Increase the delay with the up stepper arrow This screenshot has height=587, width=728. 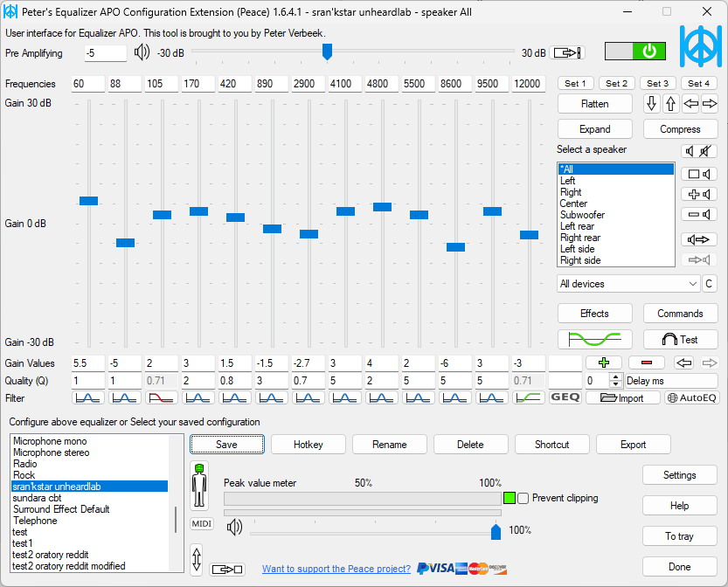coord(615,376)
